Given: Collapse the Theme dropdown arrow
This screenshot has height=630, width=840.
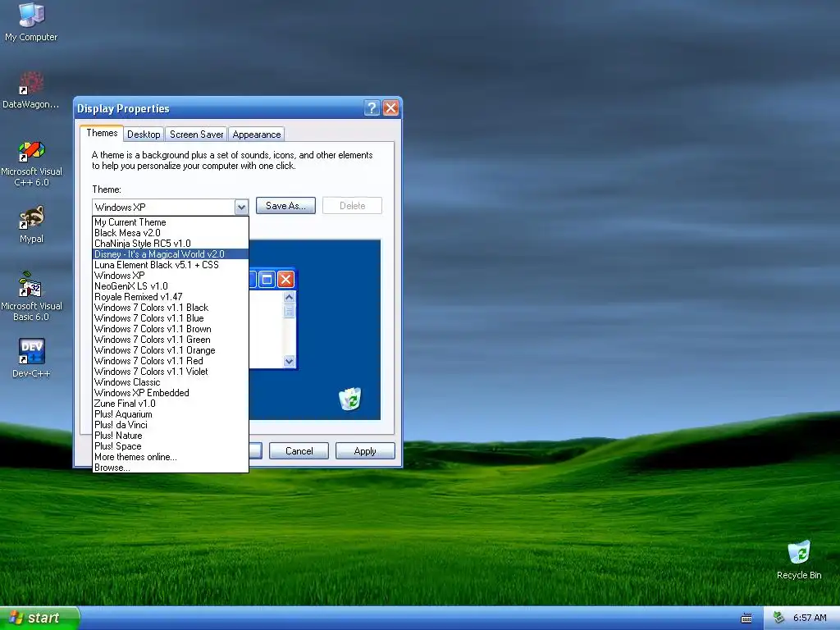Looking at the screenshot, I should pyautogui.click(x=241, y=207).
